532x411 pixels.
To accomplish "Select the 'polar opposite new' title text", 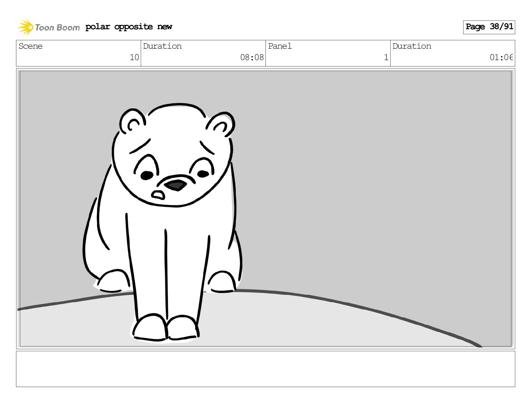I will point(129,27).
